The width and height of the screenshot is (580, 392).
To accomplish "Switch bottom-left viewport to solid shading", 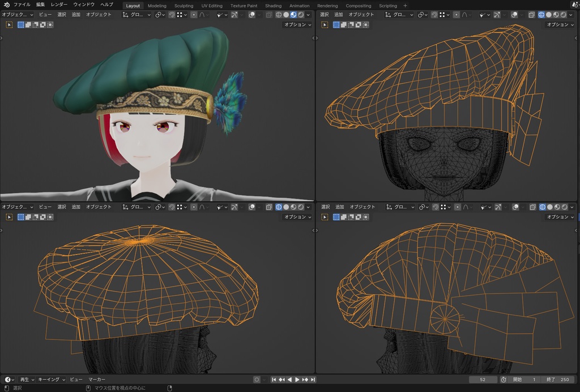I will coord(286,207).
